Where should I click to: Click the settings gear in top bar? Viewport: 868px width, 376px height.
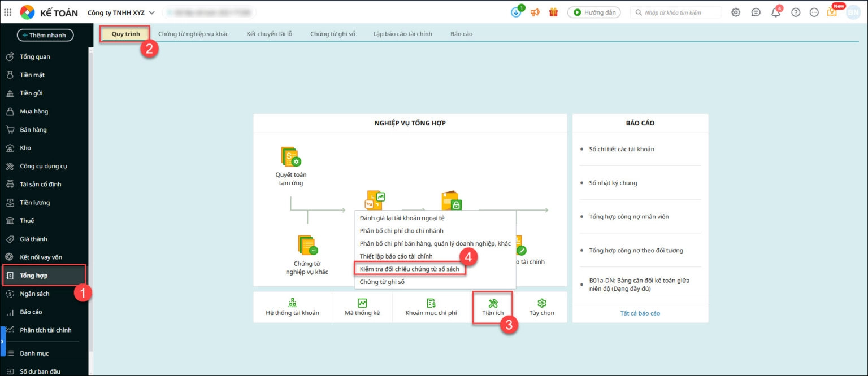tap(736, 12)
